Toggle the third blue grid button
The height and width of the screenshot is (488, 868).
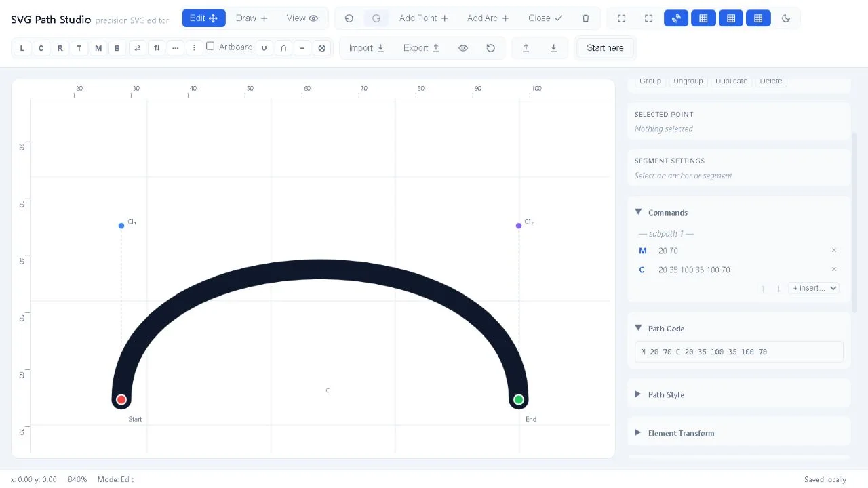point(758,18)
